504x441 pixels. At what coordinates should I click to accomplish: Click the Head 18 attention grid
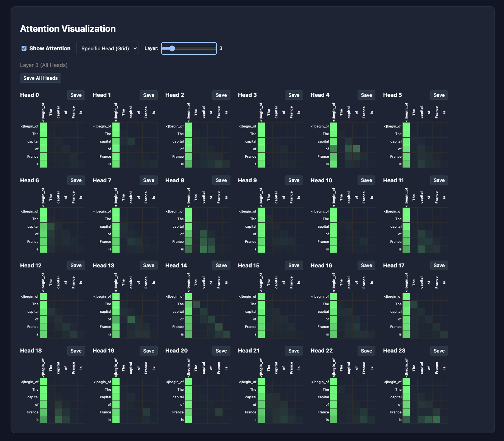point(62,401)
